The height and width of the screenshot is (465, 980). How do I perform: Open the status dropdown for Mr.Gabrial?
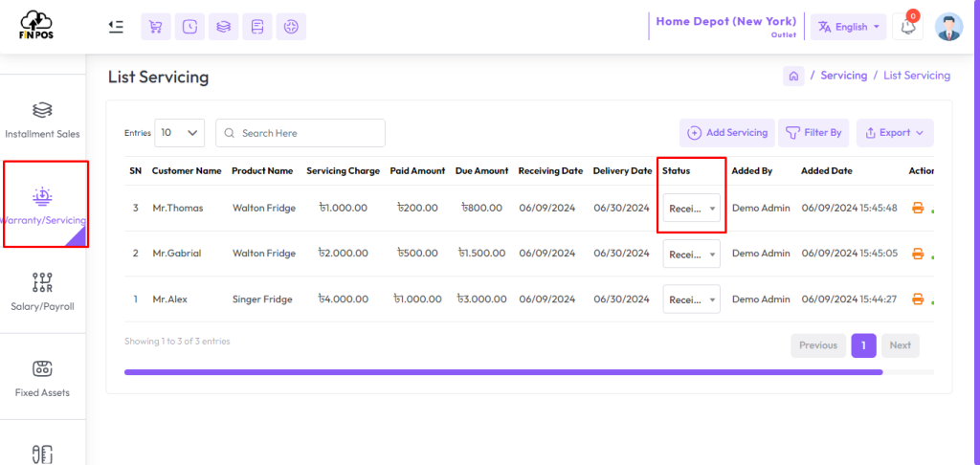click(691, 254)
